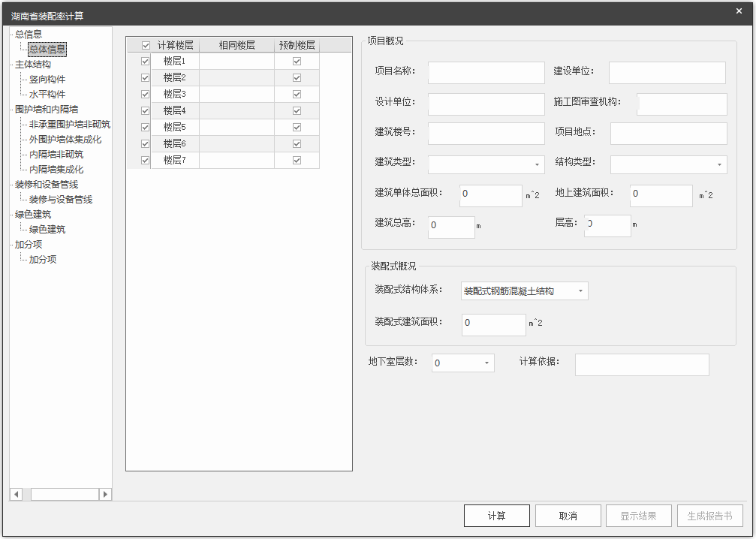756x539 pixels.
Task: Close the 湖南省装配率计算 dialog window
Action: 739,11
